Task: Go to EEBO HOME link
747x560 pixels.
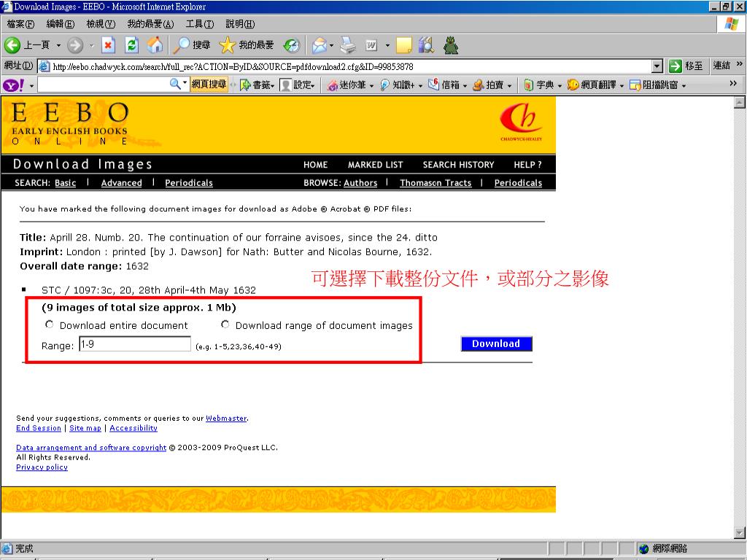Action: [315, 165]
